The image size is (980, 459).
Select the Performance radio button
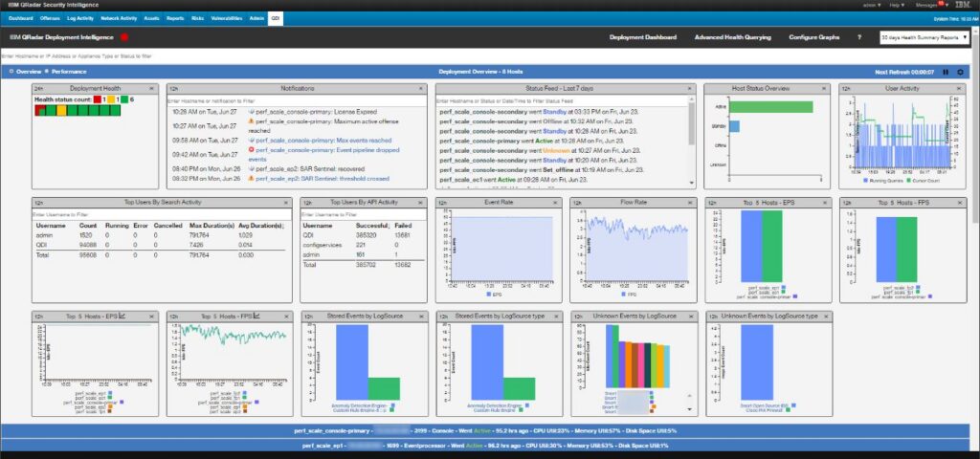(47, 72)
